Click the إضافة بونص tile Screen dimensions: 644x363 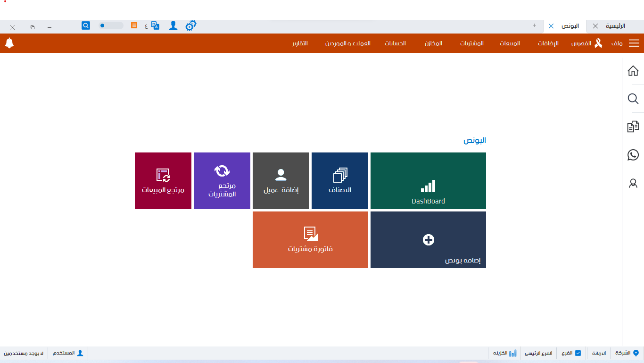pyautogui.click(x=428, y=240)
